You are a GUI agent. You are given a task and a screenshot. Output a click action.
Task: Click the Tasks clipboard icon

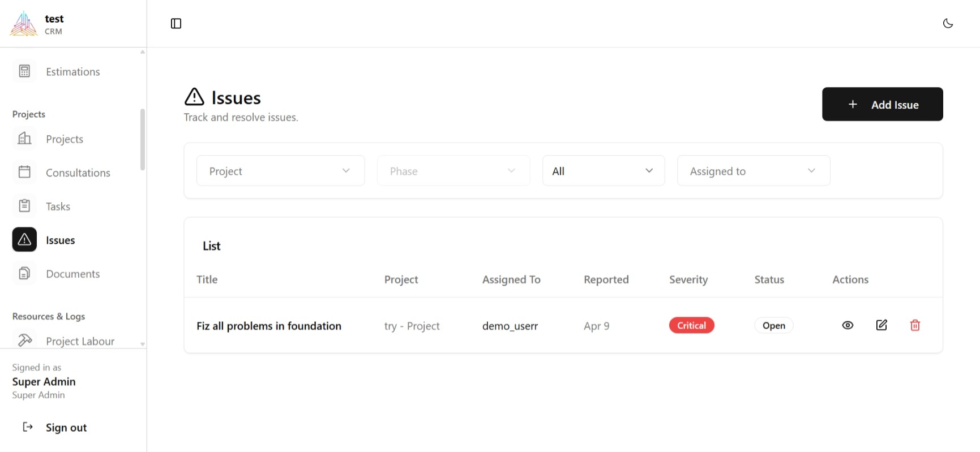[x=24, y=206]
